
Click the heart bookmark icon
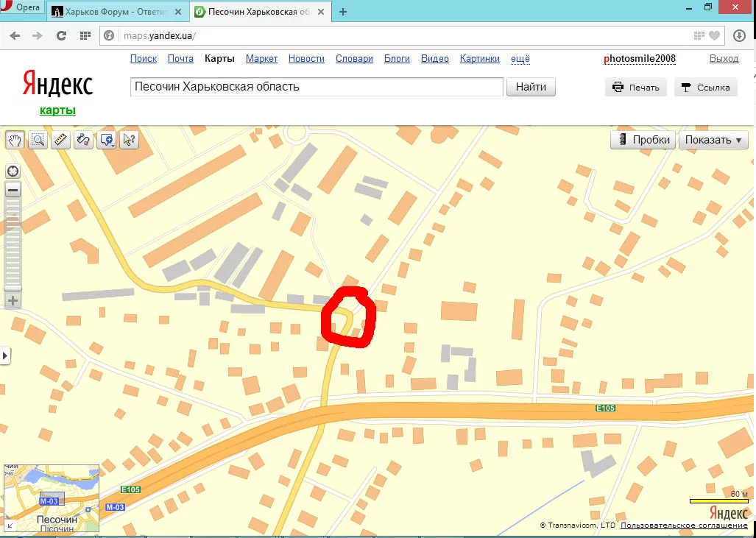tap(714, 35)
